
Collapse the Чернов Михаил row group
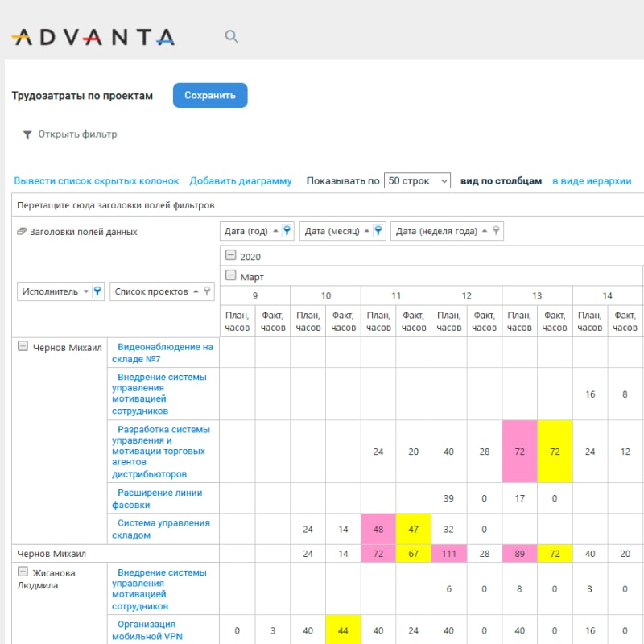pos(23,347)
